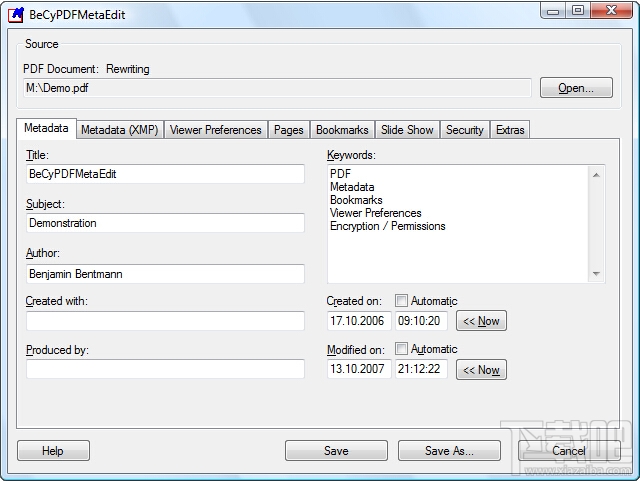640x481 pixels.
Task: Click the Save As... button
Action: tap(449, 451)
